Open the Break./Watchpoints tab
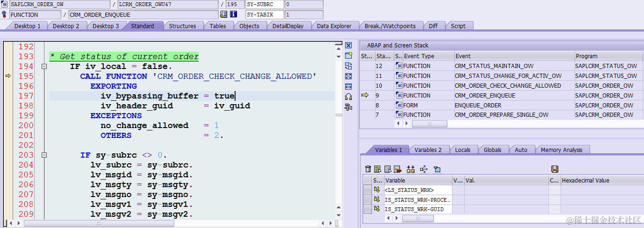644x228 pixels. point(390,26)
